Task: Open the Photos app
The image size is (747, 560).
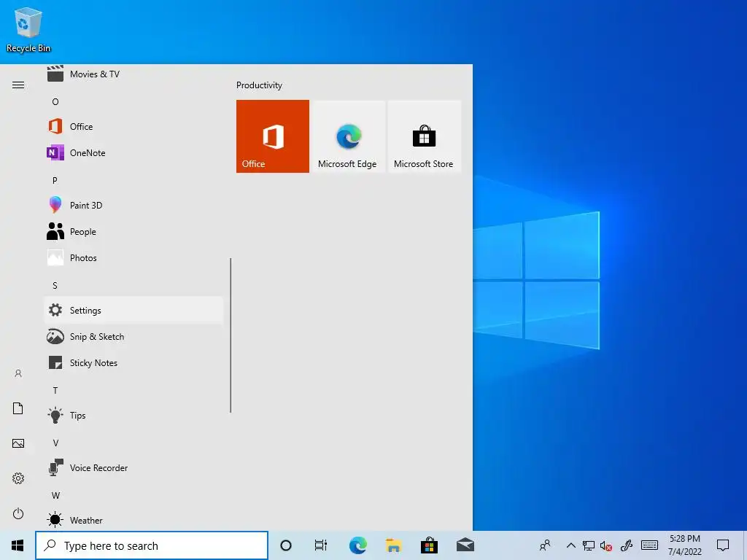Action: coord(133,257)
